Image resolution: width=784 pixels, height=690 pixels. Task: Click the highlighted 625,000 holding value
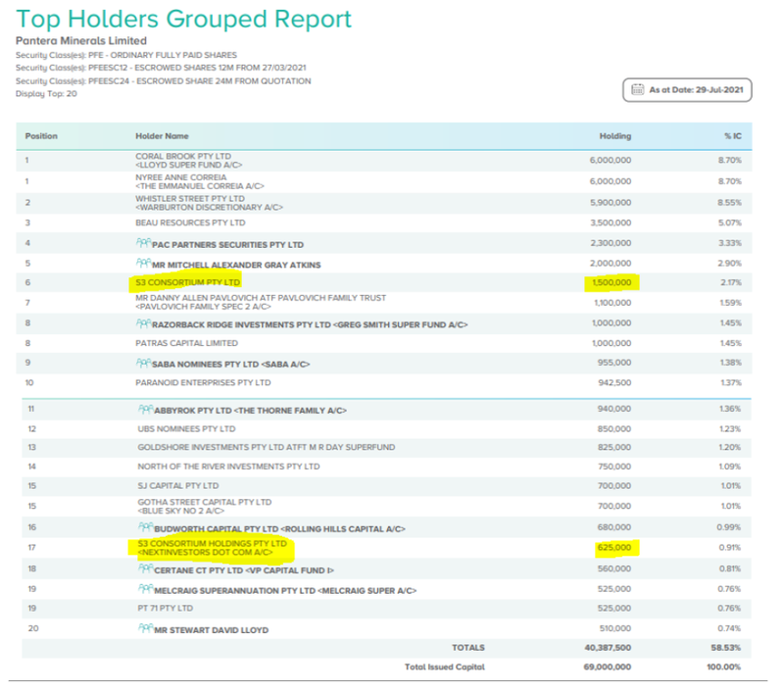(x=614, y=548)
